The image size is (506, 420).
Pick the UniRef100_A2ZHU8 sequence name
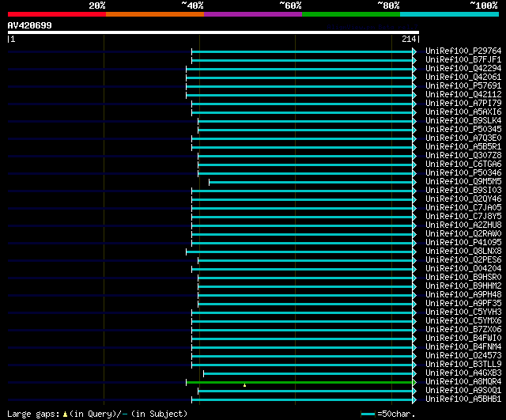click(463, 225)
